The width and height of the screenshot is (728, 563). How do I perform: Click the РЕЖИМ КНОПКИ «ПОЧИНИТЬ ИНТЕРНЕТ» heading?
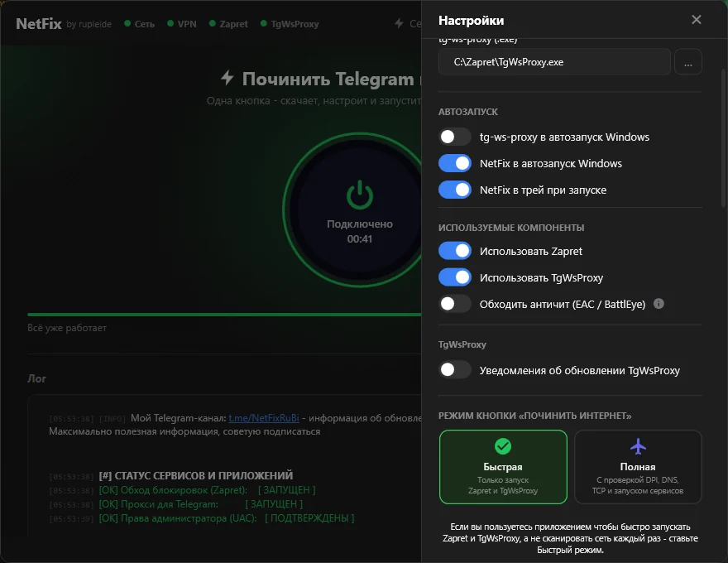point(535,416)
